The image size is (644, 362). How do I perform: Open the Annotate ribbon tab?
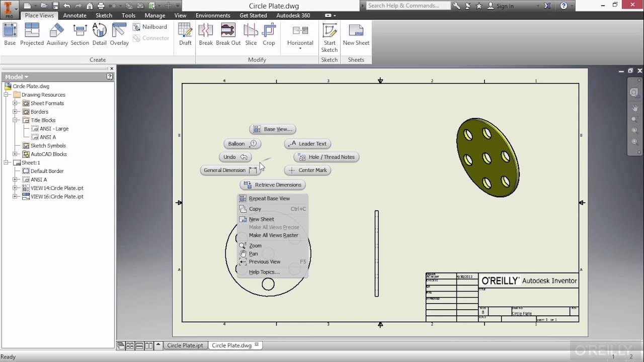[74, 16]
